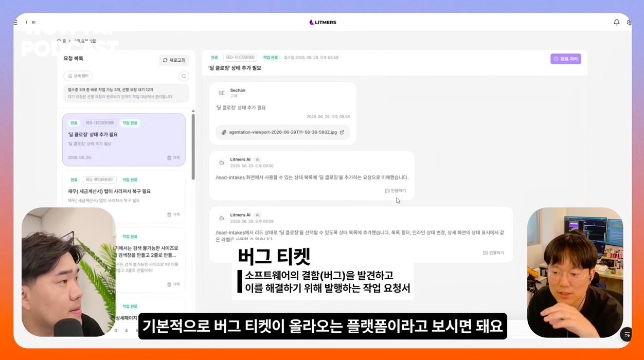This screenshot has width=644, height=360.
Task: Delete the 검색창 2줄 request card
Action: tap(173, 284)
